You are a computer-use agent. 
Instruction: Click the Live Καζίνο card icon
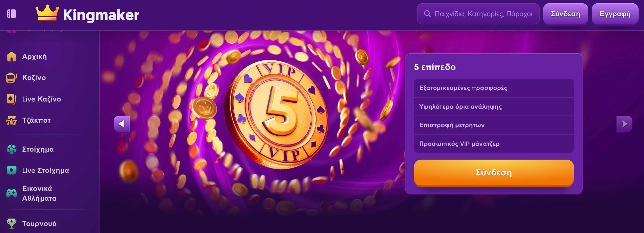[x=11, y=99]
